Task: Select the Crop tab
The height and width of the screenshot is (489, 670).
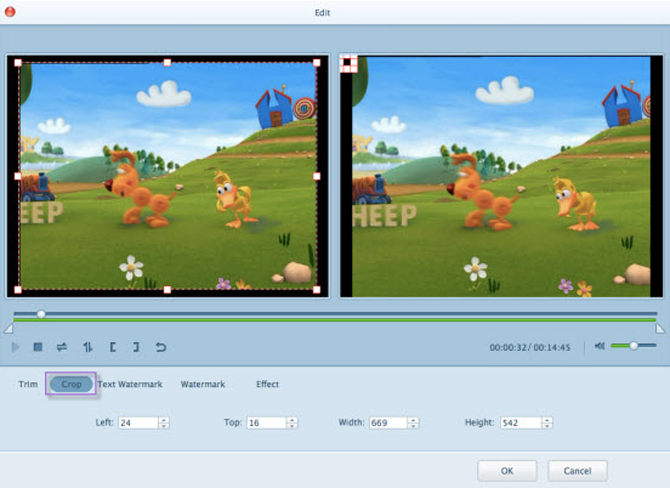Action: pyautogui.click(x=71, y=384)
